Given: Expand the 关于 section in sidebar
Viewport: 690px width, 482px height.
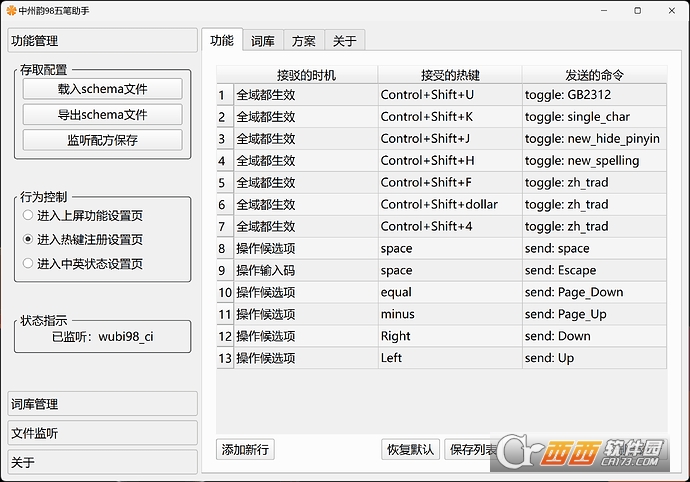Looking at the screenshot, I should (102, 462).
